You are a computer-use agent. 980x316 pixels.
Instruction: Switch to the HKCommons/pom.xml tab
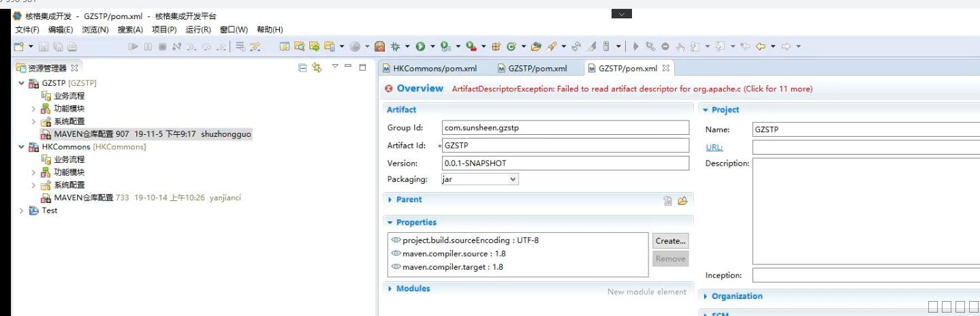click(x=429, y=68)
